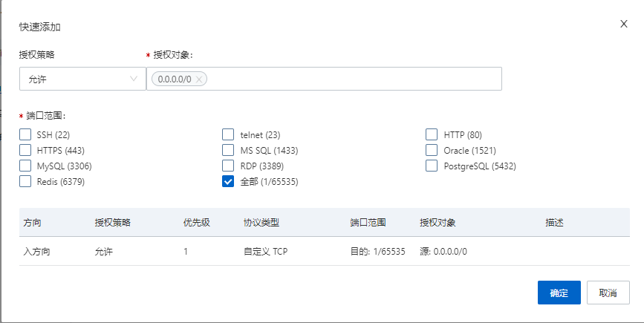The width and height of the screenshot is (644, 323).
Task: Close the quick add dialog with X
Action: point(624,24)
